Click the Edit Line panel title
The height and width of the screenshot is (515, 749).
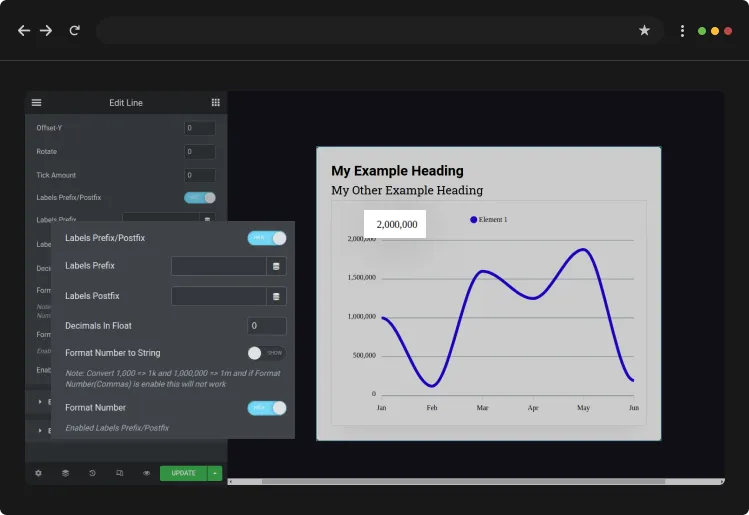point(126,103)
